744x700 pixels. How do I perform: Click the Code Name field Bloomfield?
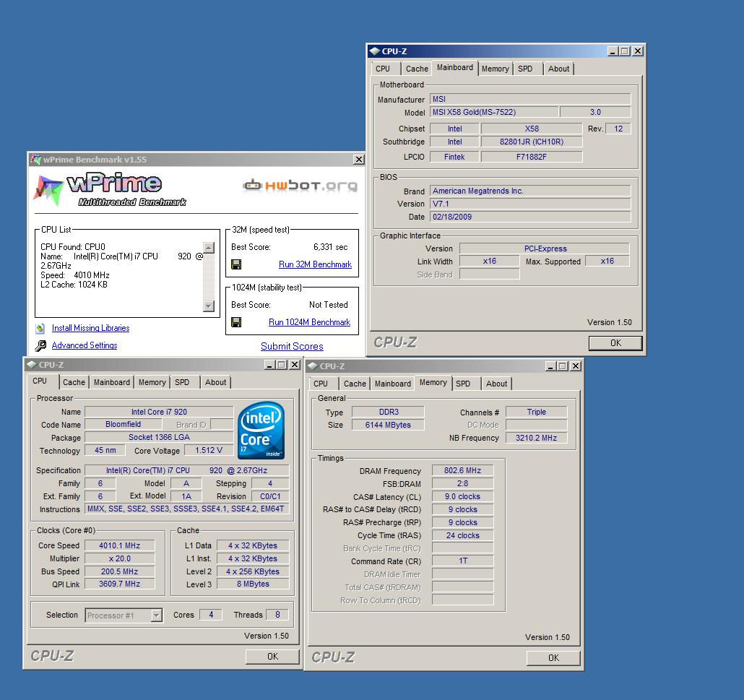click(x=124, y=425)
